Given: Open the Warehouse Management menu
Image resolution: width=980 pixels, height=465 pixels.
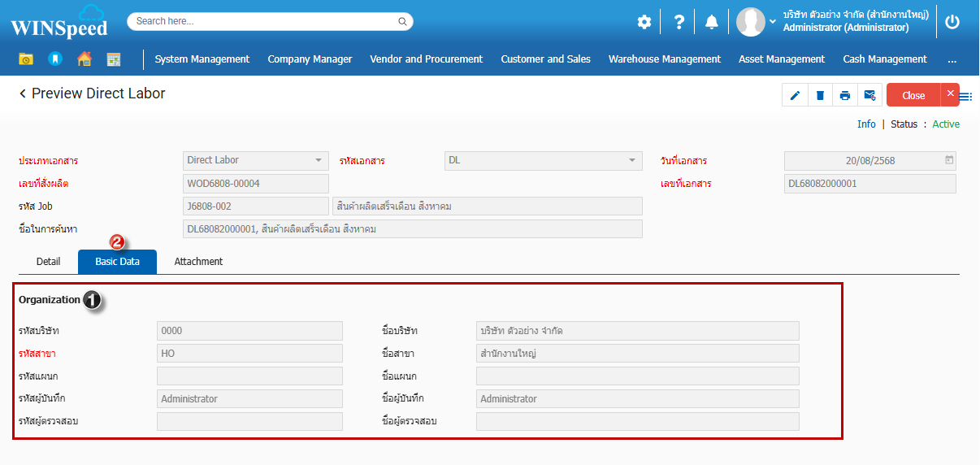Looking at the screenshot, I should click(664, 59).
